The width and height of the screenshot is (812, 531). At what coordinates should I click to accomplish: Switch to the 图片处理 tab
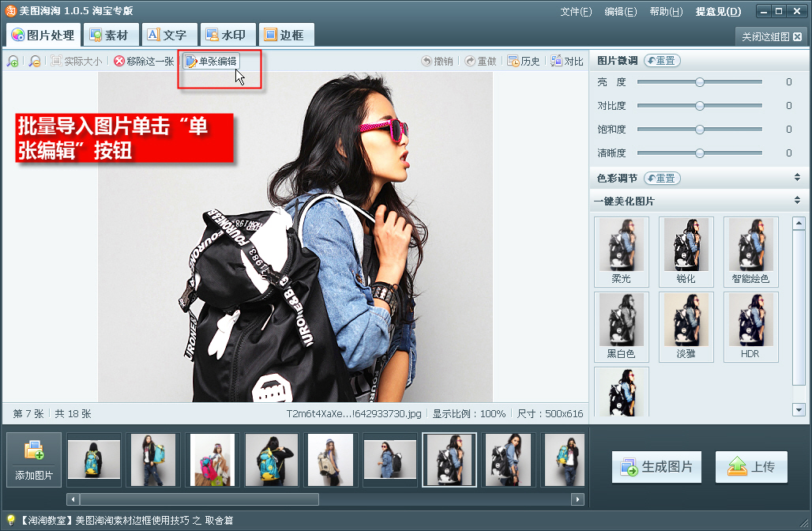pyautogui.click(x=43, y=35)
